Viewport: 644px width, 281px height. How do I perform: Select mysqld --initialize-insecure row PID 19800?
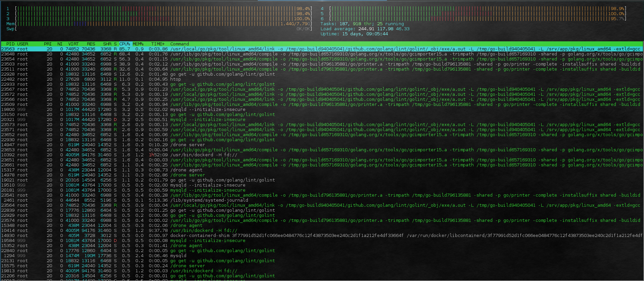pyautogui.click(x=322, y=110)
